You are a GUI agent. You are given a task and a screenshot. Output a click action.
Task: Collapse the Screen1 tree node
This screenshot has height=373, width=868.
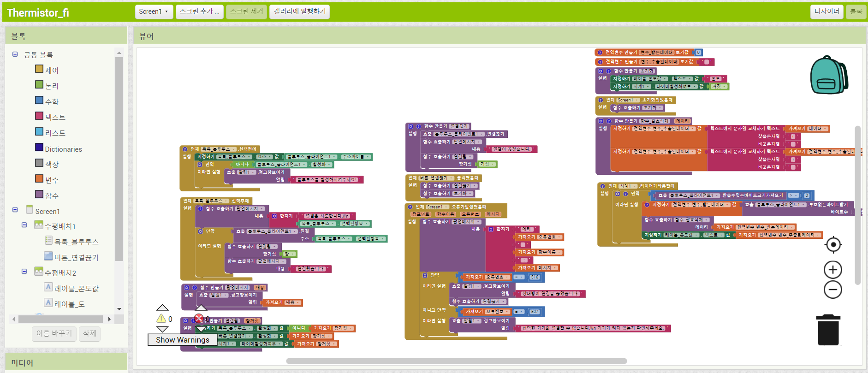(x=15, y=210)
